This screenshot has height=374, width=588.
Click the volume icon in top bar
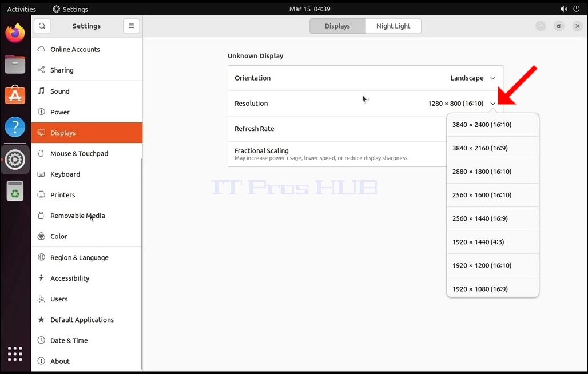click(x=563, y=9)
